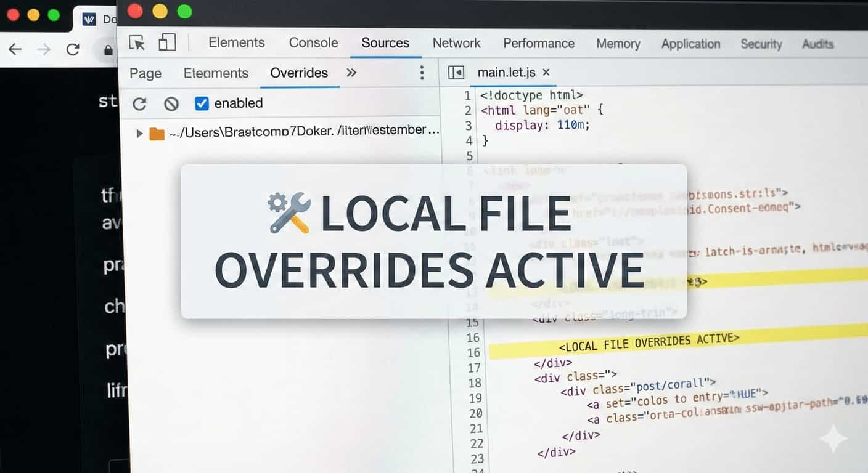Click line number 18 in the gutter
Image resolution: width=868 pixels, height=473 pixels.
(474, 383)
